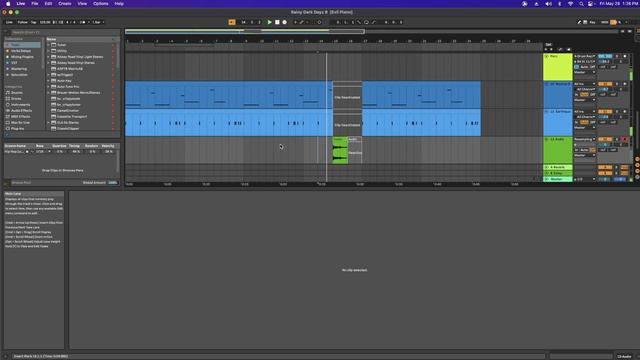Select Drums category in browser
The width and height of the screenshot is (640, 360).
click(x=16, y=99)
